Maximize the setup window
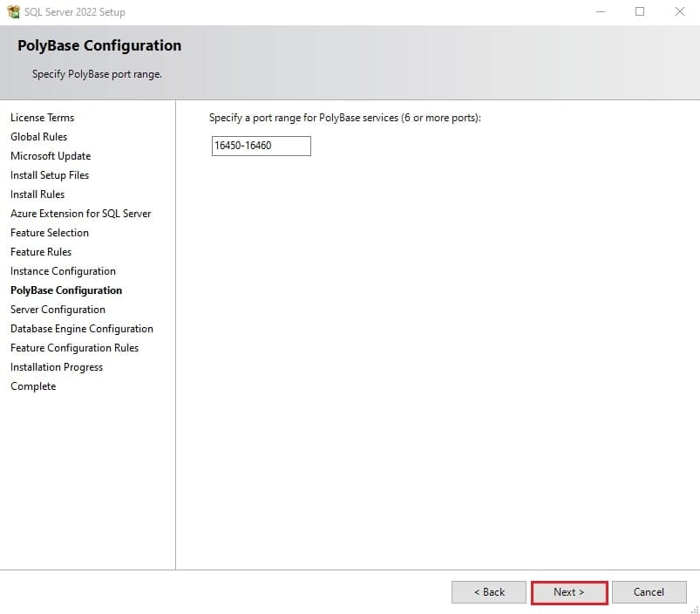The height and width of the screenshot is (614, 700). 640,11
